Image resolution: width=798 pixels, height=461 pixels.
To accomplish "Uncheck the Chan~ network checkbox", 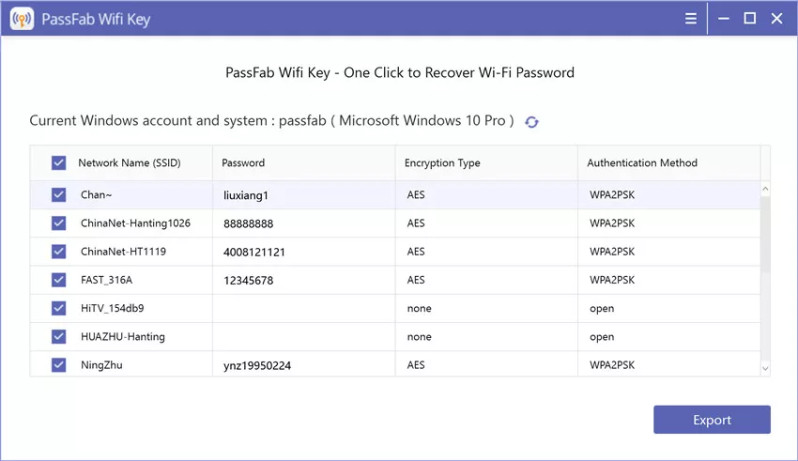I will pyautogui.click(x=59, y=195).
